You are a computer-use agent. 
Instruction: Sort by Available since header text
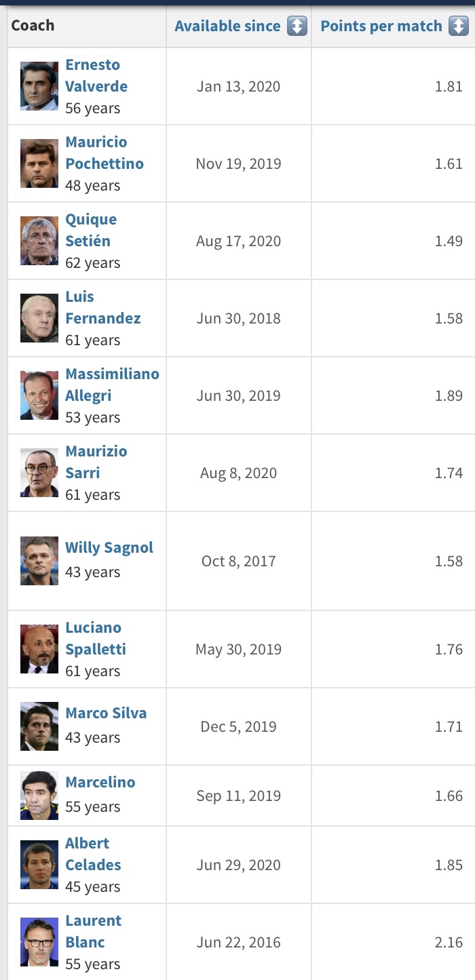coord(227,26)
